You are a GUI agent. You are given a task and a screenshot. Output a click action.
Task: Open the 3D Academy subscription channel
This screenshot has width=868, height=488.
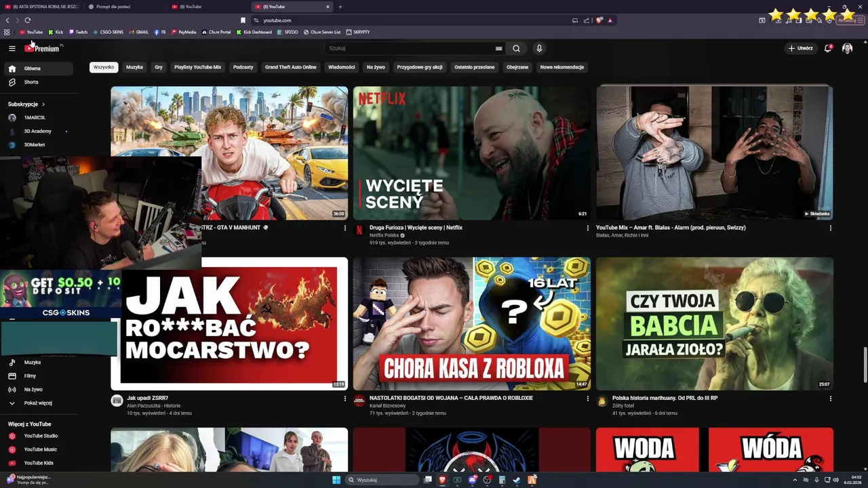[x=38, y=131]
